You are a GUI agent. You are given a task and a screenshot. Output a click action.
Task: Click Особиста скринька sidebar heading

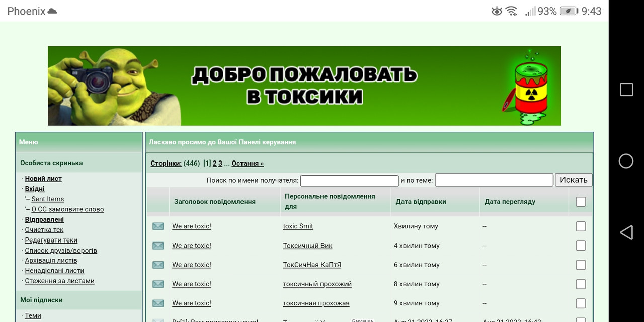(x=51, y=163)
